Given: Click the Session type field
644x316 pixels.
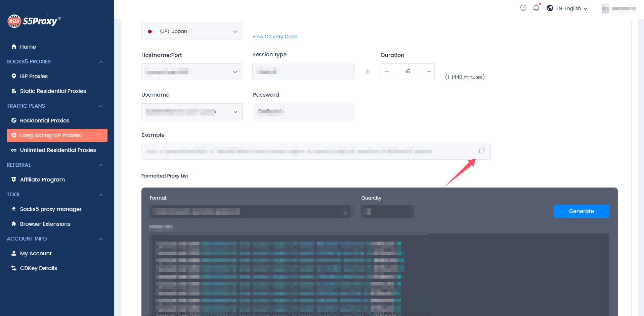Looking at the screenshot, I should pyautogui.click(x=303, y=71).
